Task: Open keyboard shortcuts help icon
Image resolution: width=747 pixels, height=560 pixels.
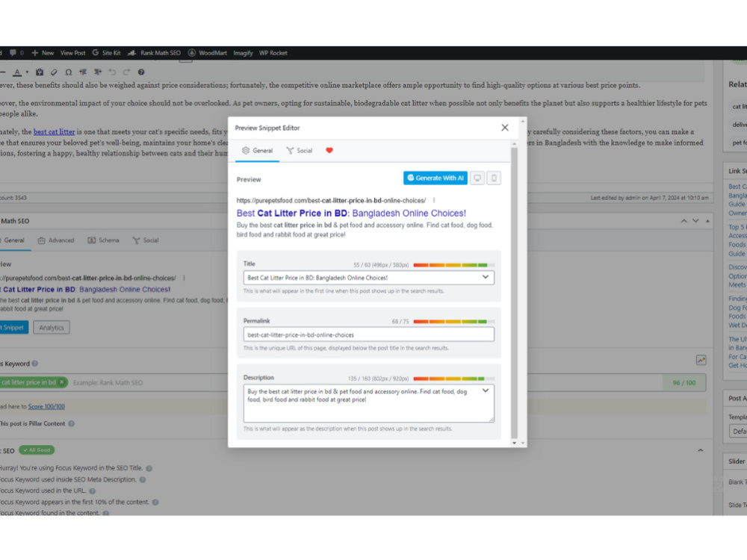Action: (x=141, y=72)
